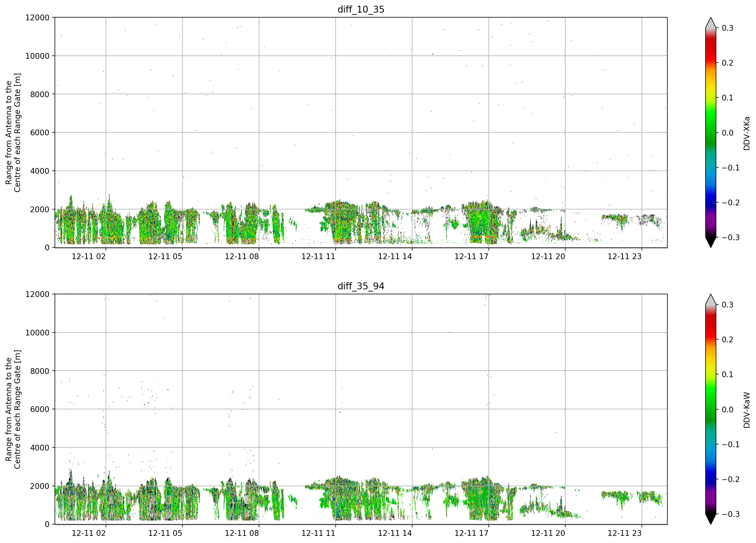Click the y-axis range label of diff_35_94 plot
The image size is (756, 543).
[13, 409]
